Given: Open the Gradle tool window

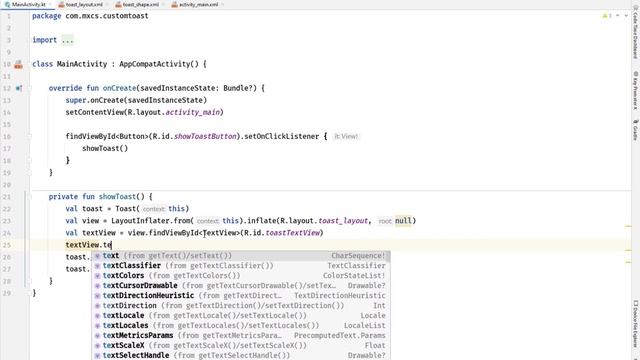Looking at the screenshot, I should pyautogui.click(x=636, y=130).
